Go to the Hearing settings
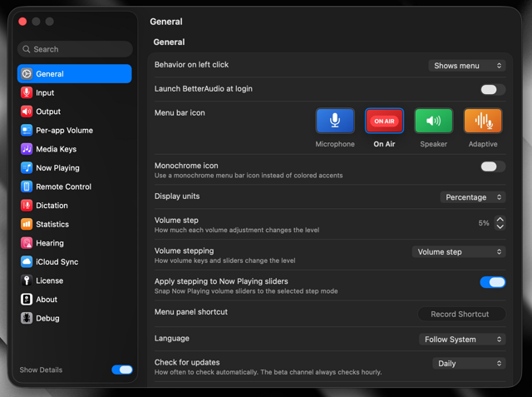 coord(74,243)
